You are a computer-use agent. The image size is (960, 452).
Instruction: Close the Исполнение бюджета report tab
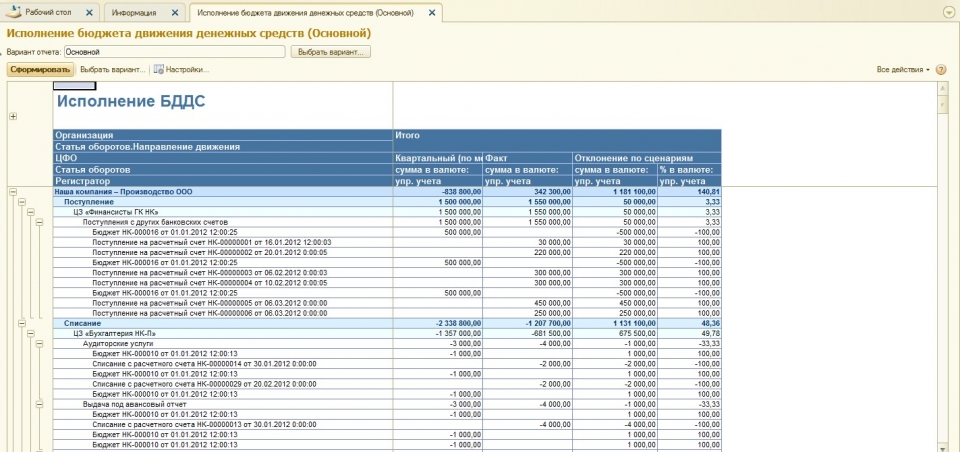432,12
